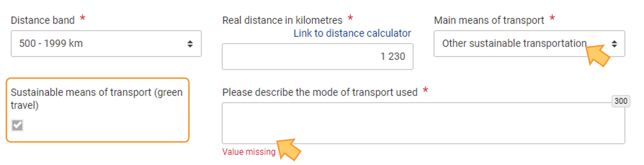Click the Main means of transport label
Image resolution: width=644 pixels, height=165 pixels.
point(489,20)
